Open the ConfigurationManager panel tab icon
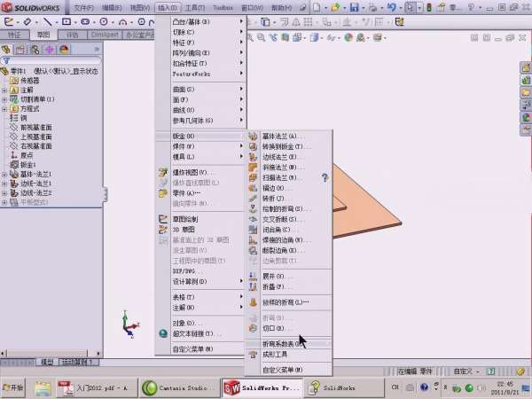 tap(35, 50)
